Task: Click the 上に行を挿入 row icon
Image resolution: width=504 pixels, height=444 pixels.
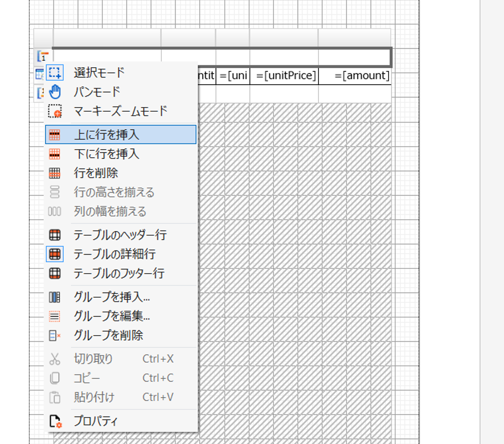Action: point(54,135)
